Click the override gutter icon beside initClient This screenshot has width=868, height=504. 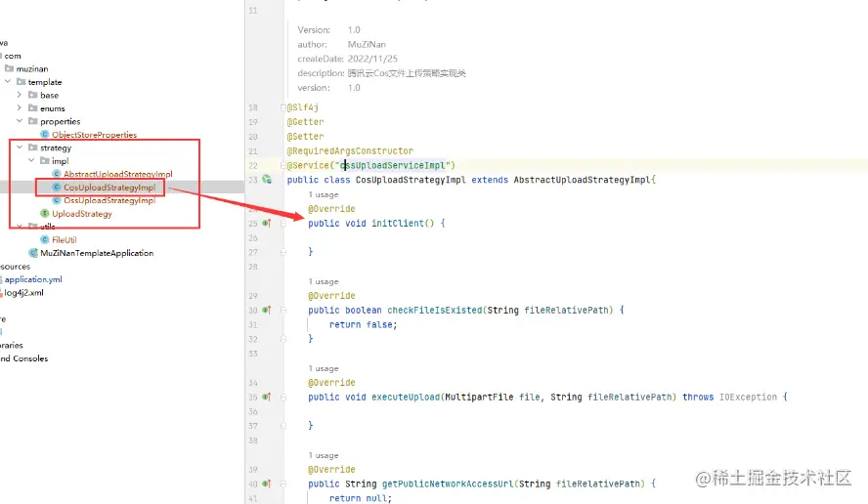click(267, 223)
